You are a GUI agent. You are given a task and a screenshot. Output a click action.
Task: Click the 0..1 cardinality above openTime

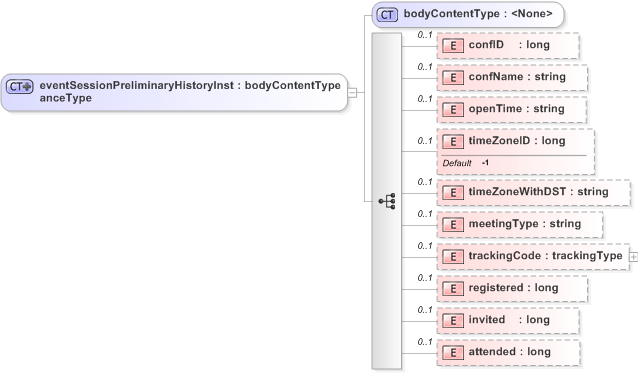[425, 99]
